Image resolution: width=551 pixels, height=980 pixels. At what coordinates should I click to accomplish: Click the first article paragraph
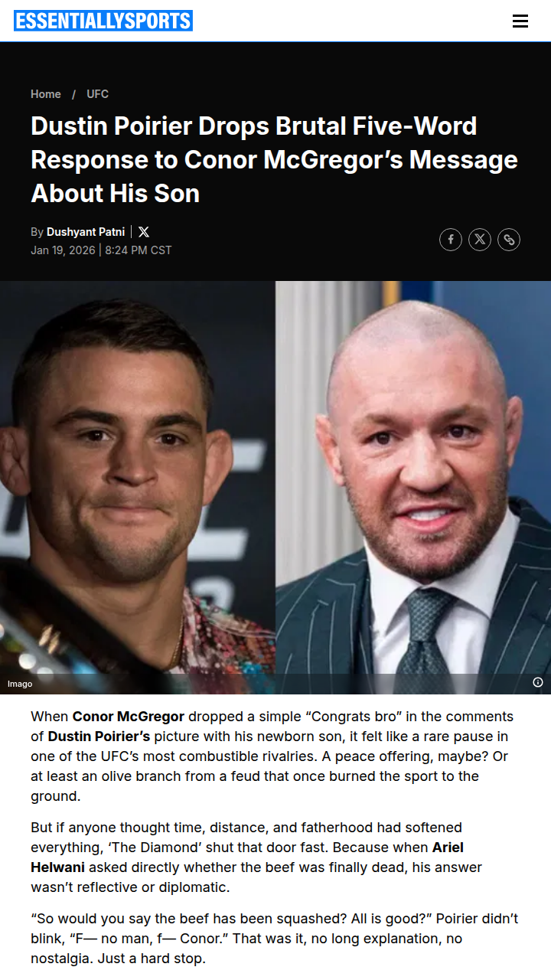click(272, 756)
